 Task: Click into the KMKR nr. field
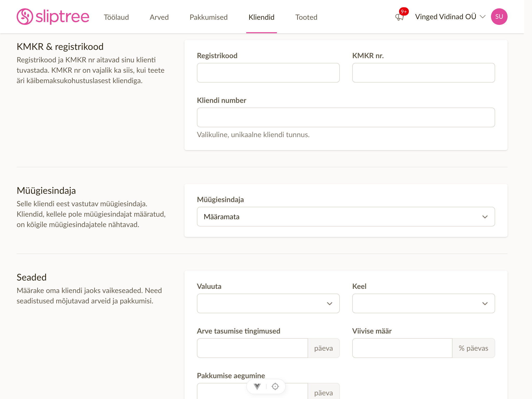(423, 73)
